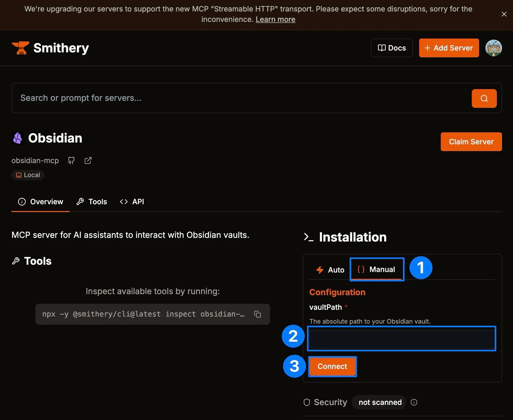Image resolution: width=513 pixels, height=420 pixels.
Task: Copy the npx inspect command
Action: click(x=258, y=314)
